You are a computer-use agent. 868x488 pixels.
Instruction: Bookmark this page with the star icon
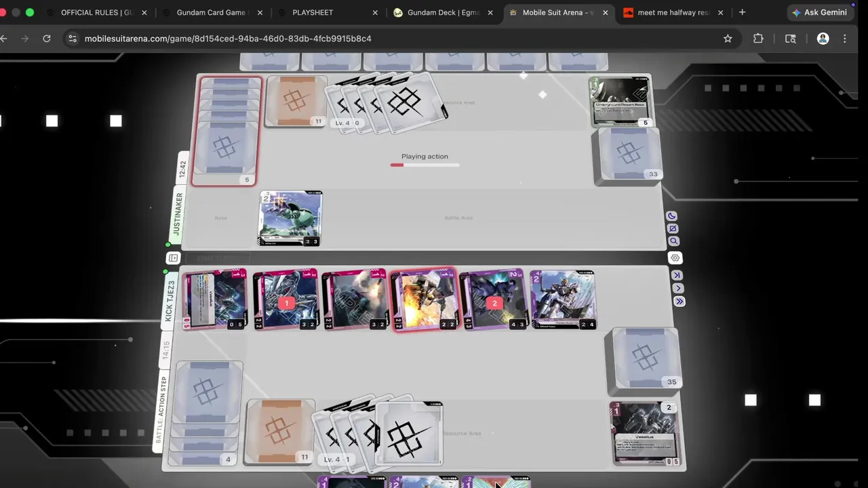[x=728, y=39]
